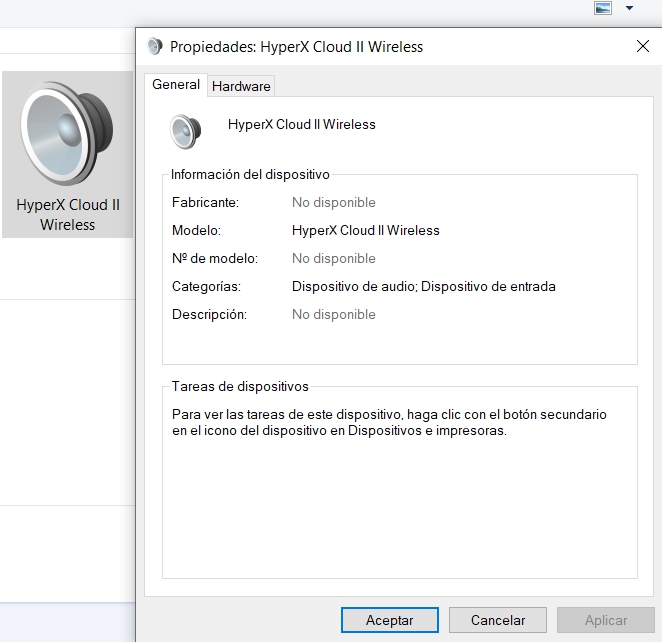Click the speaker icon in the General tab

coord(185,131)
